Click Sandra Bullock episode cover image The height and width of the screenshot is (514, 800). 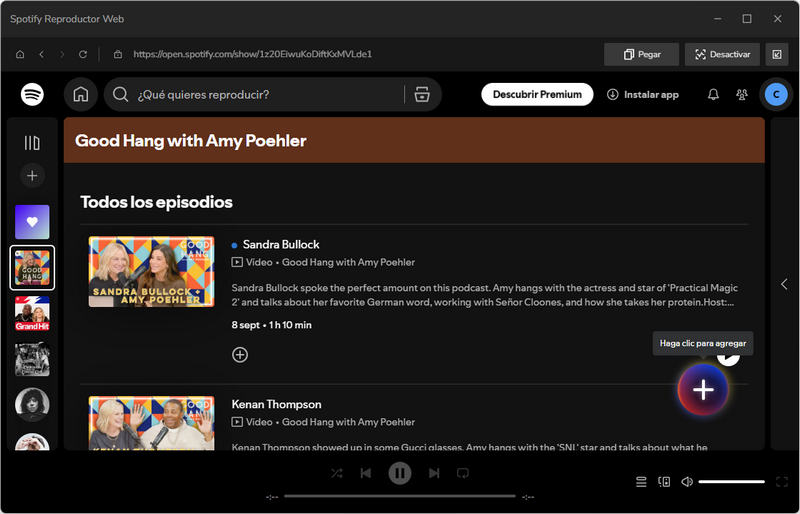click(x=152, y=272)
